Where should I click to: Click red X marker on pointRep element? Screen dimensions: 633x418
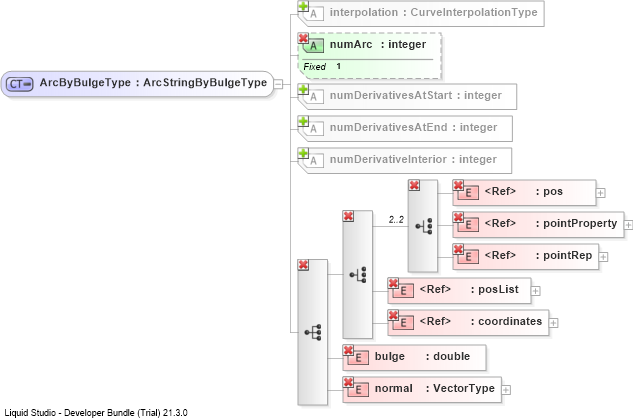click(458, 249)
